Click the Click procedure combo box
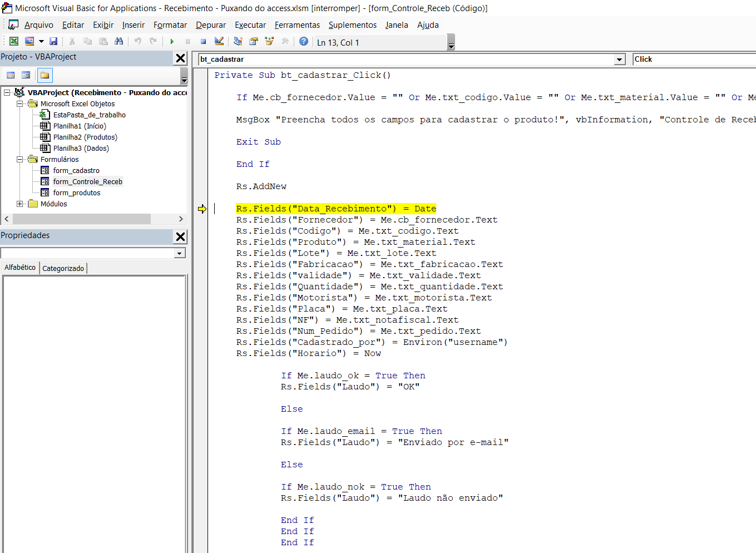The image size is (756, 553). coord(695,59)
